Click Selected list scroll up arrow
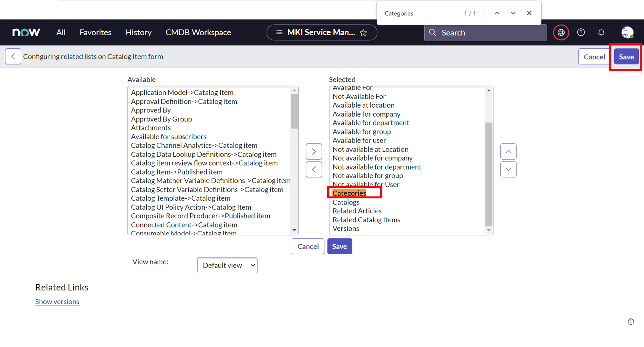Screen dimensions: 644x347 [x=489, y=90]
